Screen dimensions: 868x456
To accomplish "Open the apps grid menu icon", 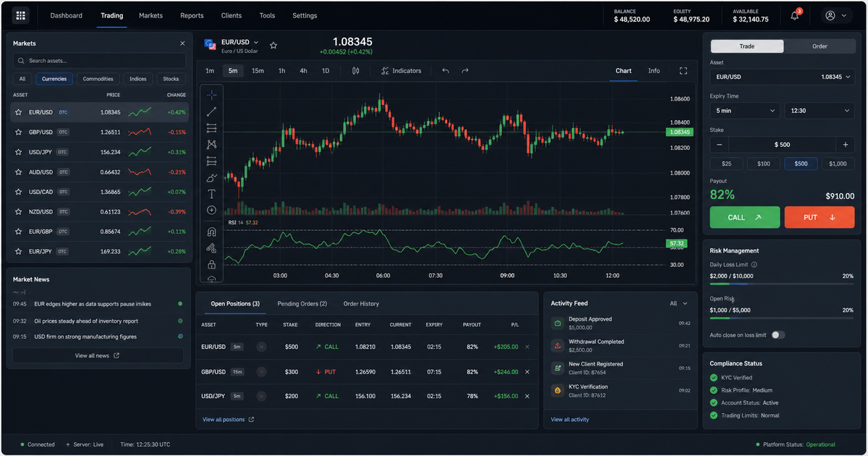I will (20, 15).
